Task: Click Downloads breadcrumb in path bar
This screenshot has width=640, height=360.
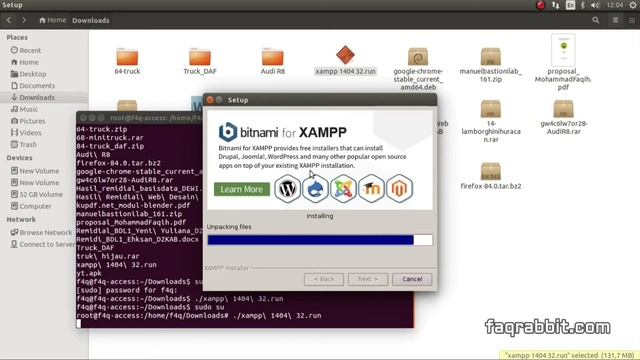Action: point(91,20)
